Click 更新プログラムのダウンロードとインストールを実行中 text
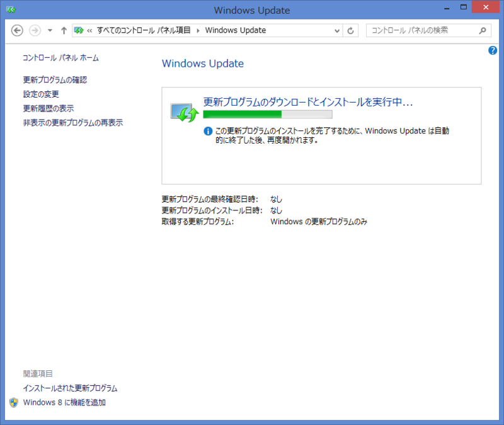This screenshot has width=504, height=425. click(x=308, y=102)
